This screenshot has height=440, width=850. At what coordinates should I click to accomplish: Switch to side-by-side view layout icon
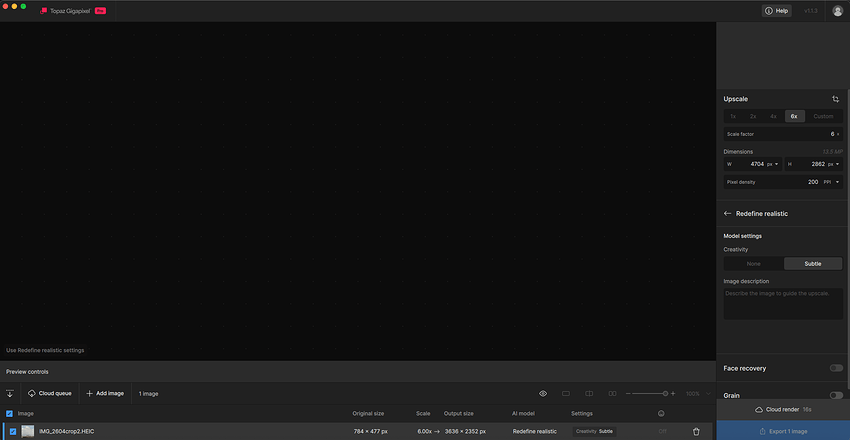click(x=613, y=393)
